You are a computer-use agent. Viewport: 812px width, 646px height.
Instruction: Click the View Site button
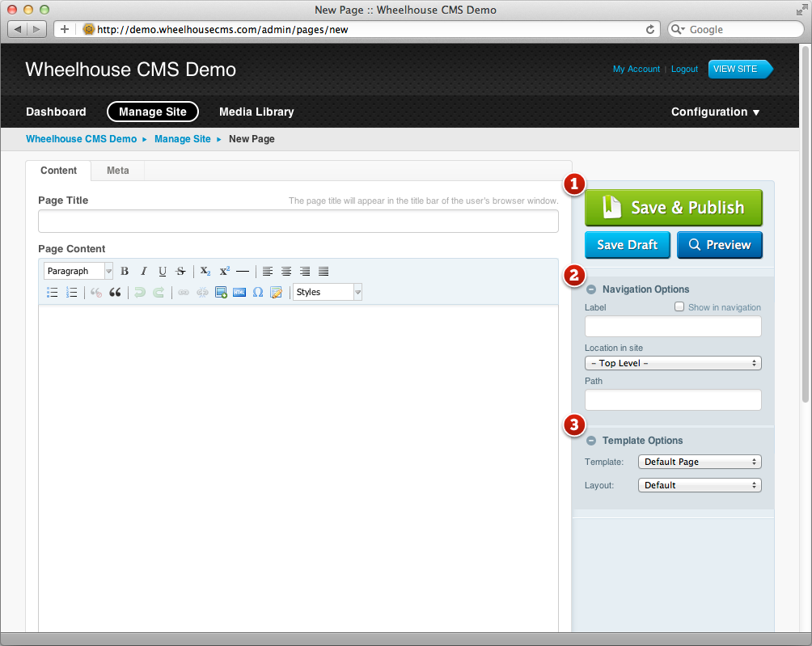pos(740,70)
